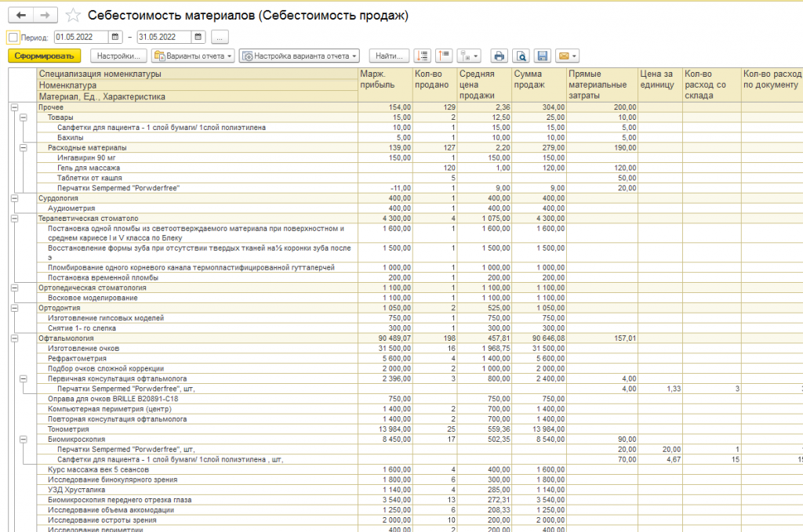Select the Сумма продаж column header
The width and height of the screenshot is (803, 532).
[540, 85]
